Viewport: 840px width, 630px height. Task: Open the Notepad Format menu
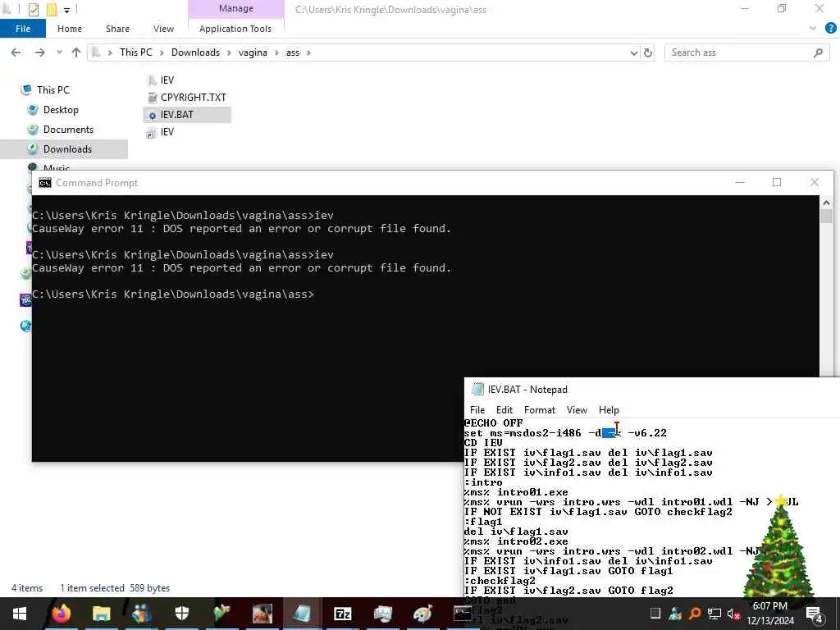click(x=540, y=410)
